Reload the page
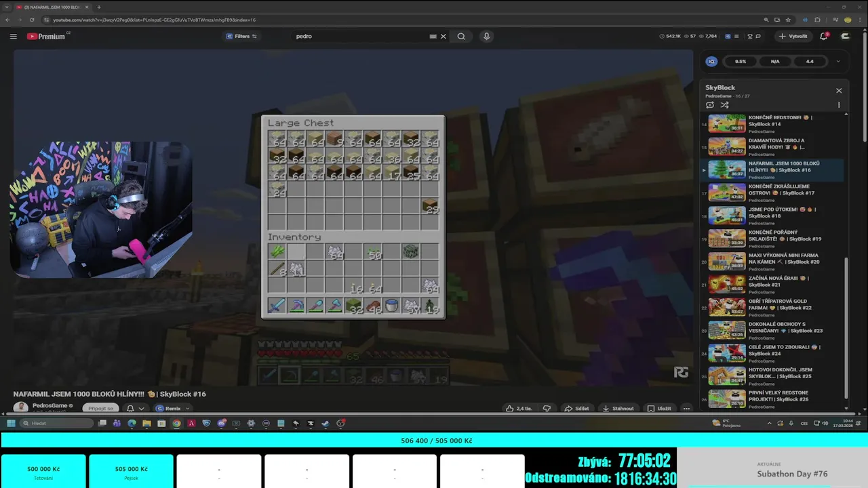This screenshot has height=488, width=868. (x=32, y=20)
